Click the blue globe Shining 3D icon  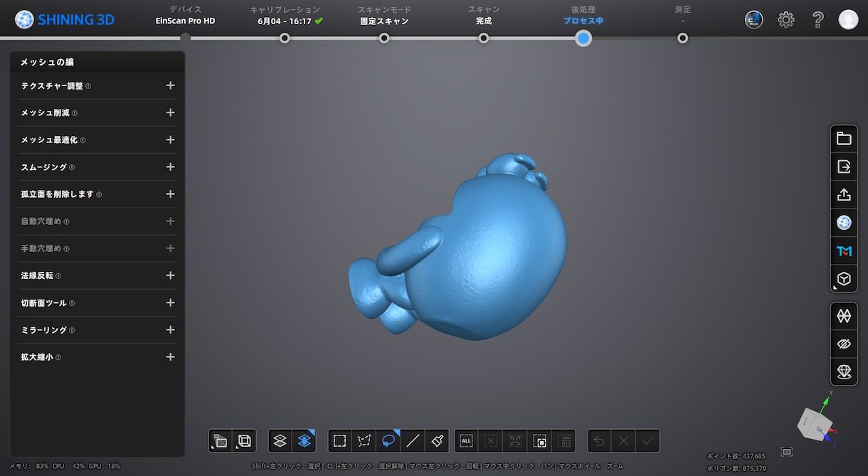pos(844,223)
